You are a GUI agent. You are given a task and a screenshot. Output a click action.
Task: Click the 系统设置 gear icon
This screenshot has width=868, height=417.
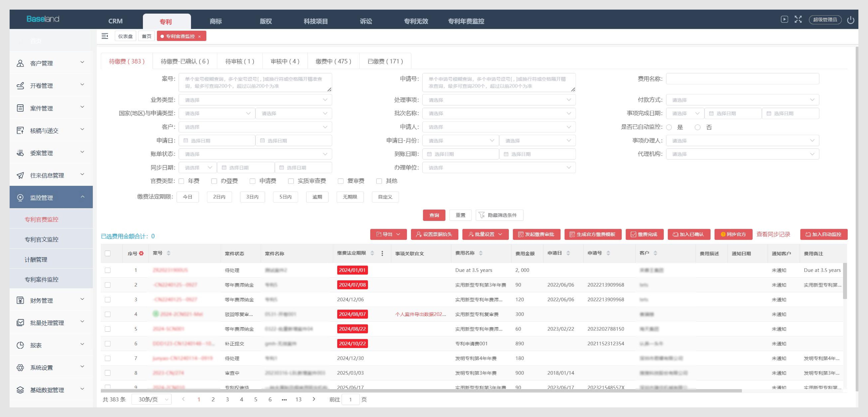tap(20, 367)
